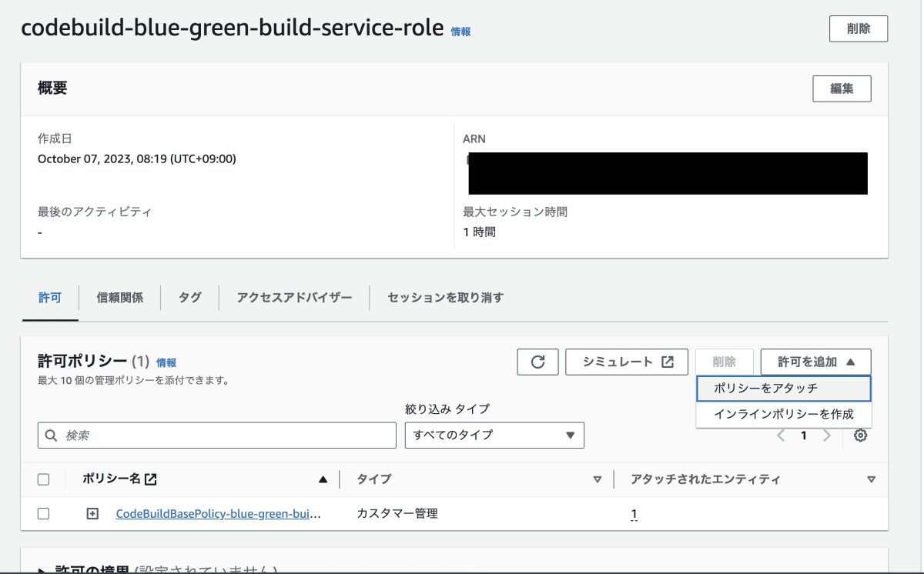
Task: Click the refresh policies icon button
Action: point(538,362)
